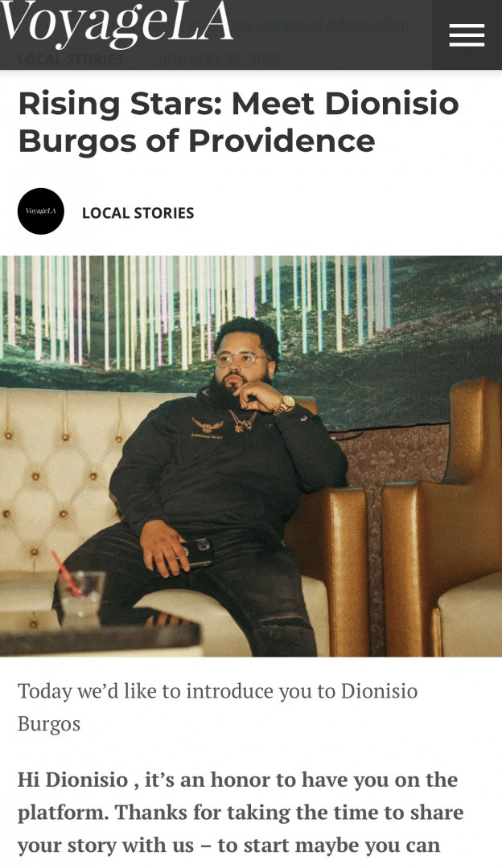Click the gold eagle logo on hoodie
Screen dimensions: 502x868
[208, 425]
